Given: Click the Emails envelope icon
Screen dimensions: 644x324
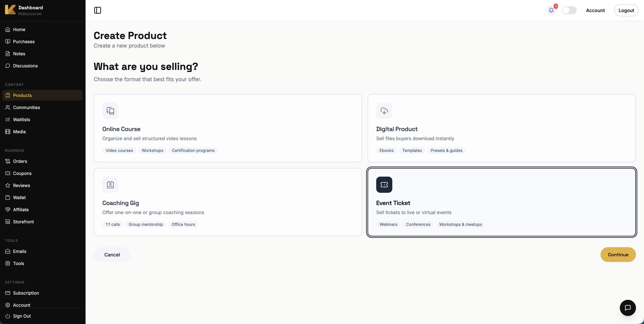Looking at the screenshot, I should tap(8, 251).
